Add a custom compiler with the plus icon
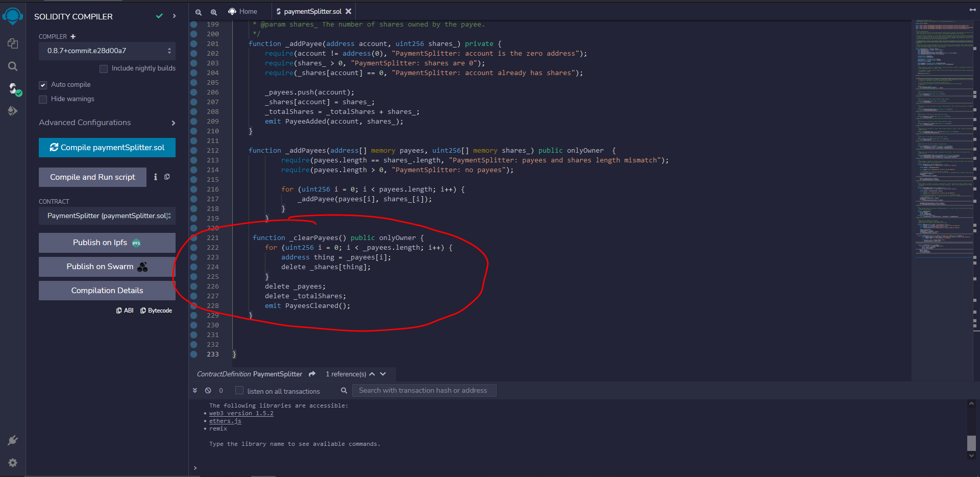The width and height of the screenshot is (980, 477). [x=73, y=37]
